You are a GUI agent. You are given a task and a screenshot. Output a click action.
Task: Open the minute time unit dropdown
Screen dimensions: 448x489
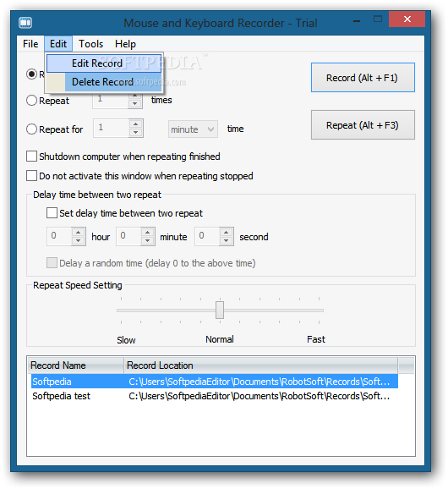[194, 129]
